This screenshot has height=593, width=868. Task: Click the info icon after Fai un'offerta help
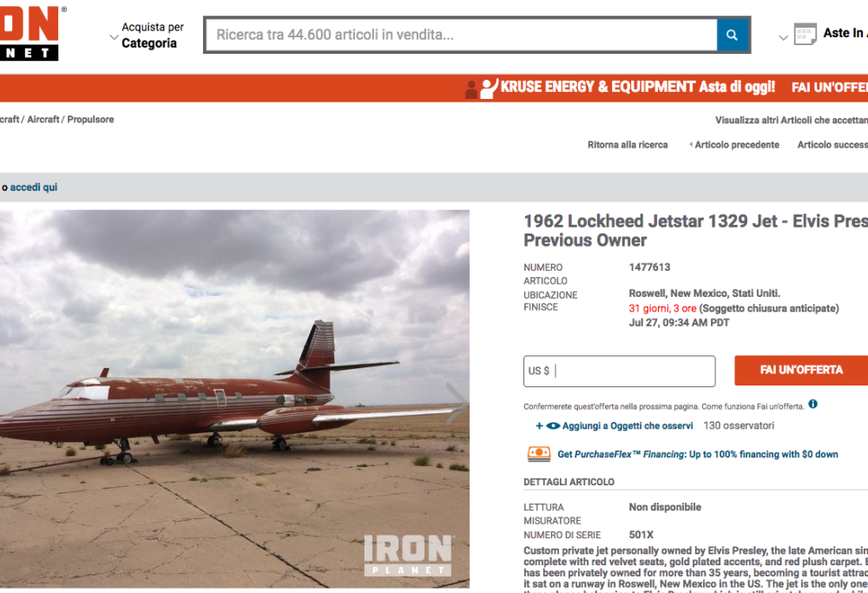[x=812, y=405]
